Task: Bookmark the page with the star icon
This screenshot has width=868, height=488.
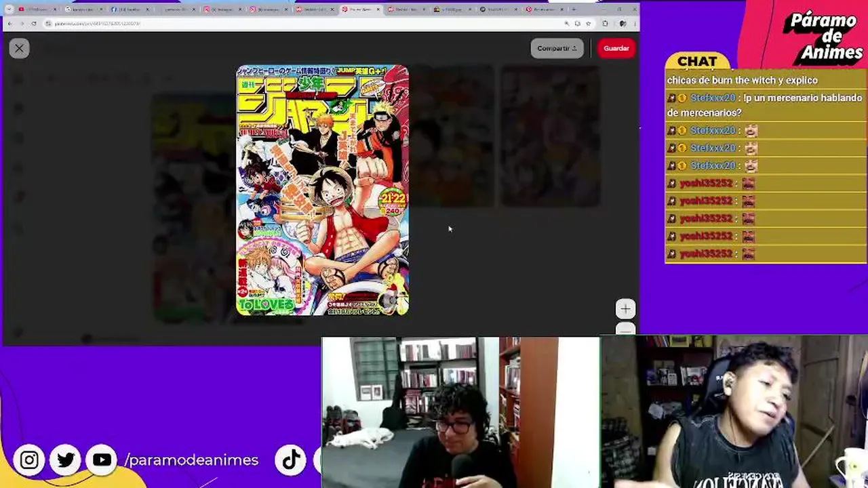Action: [x=588, y=24]
